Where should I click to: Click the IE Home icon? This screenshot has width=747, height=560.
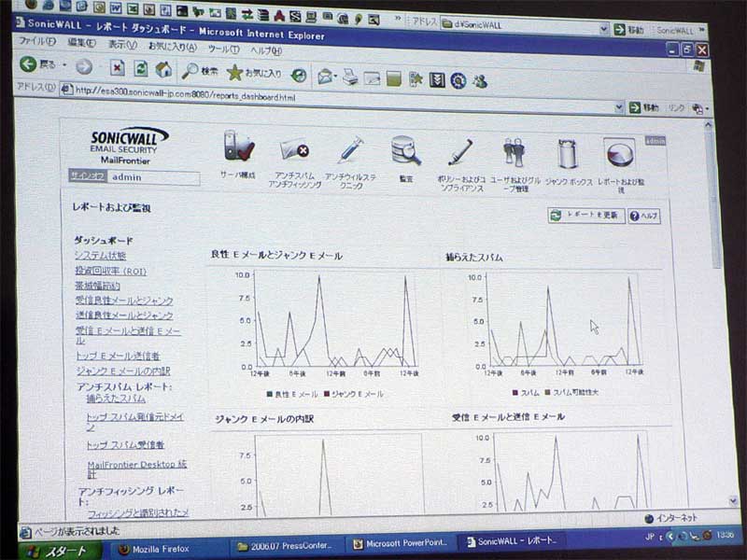coord(163,69)
